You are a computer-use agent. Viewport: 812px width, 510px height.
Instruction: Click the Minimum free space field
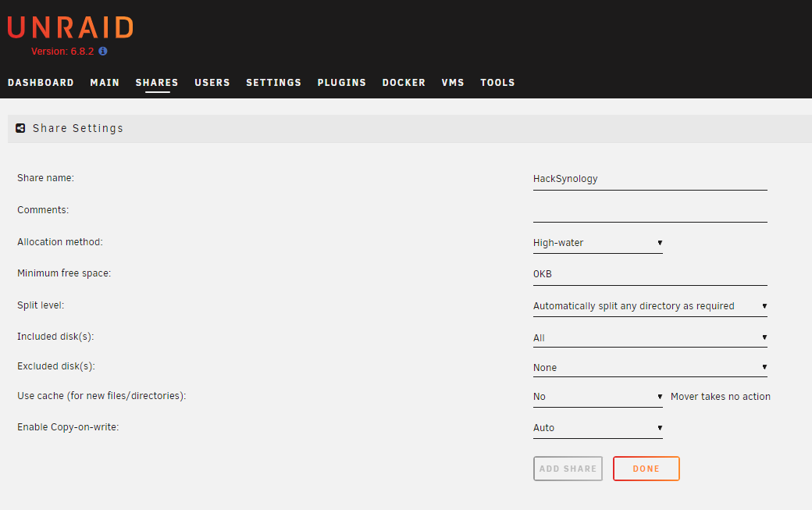650,275
